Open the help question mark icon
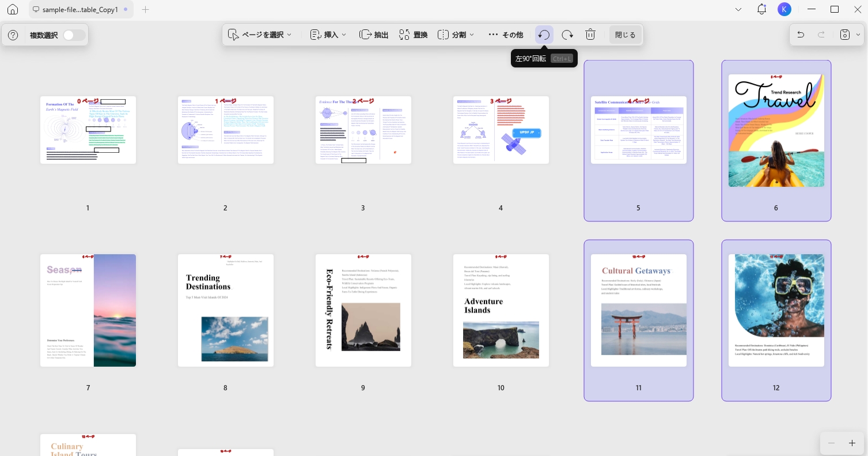Screen dimensions: 868x456 coord(13,35)
